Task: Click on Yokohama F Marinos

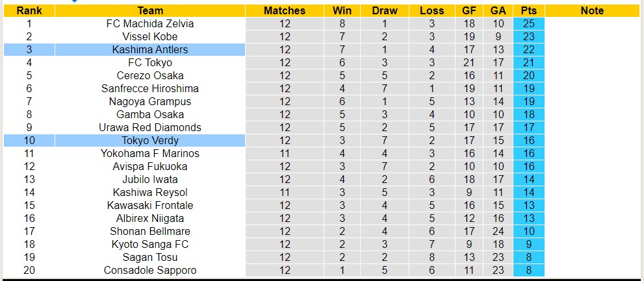Action: [x=150, y=153]
